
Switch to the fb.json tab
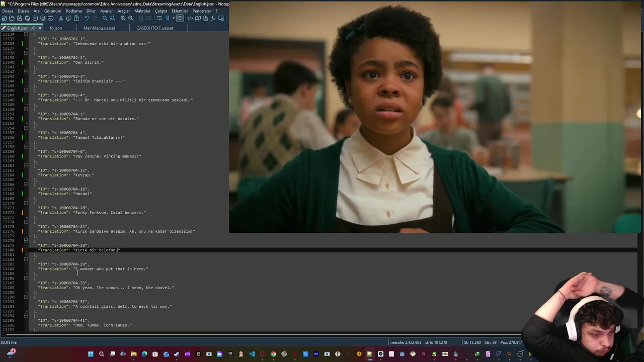pos(56,28)
